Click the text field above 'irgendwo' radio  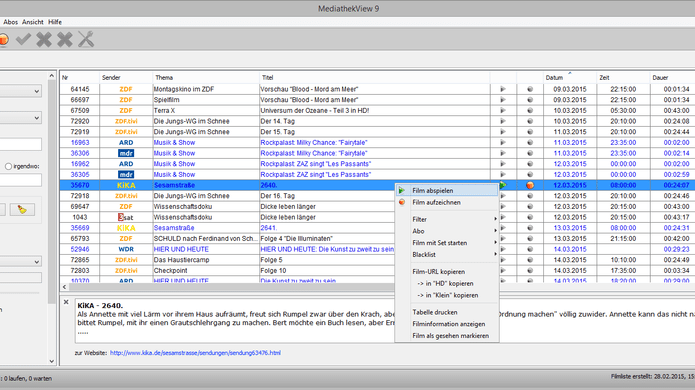20,144
